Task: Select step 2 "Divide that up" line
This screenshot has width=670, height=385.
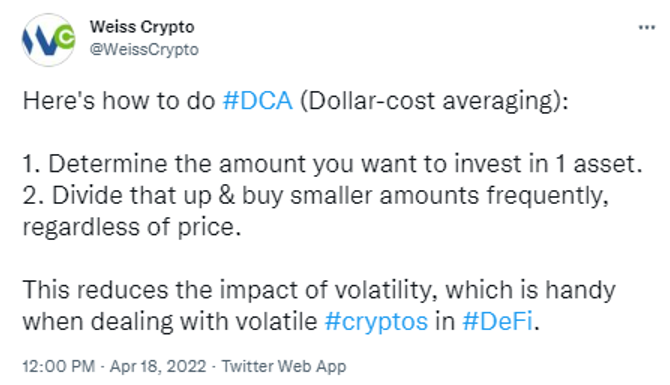Action: click(x=316, y=196)
